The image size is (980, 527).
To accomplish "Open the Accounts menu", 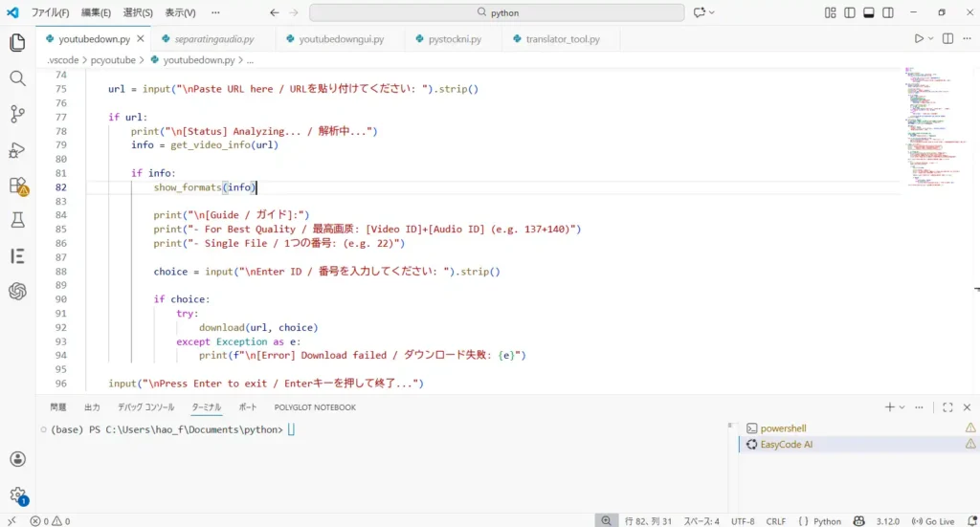I will click(x=17, y=459).
